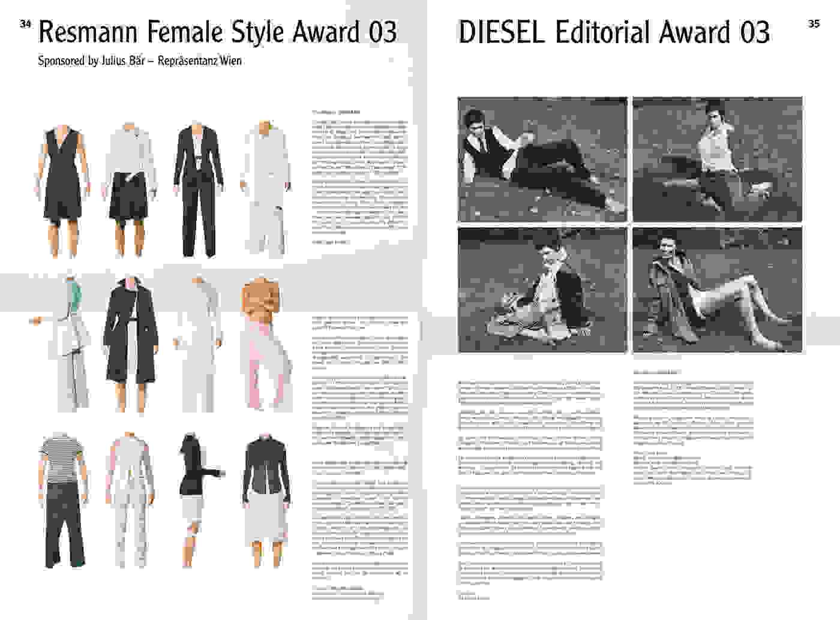Select the long black coat outfit image
The image size is (840, 620).
(x=132, y=345)
